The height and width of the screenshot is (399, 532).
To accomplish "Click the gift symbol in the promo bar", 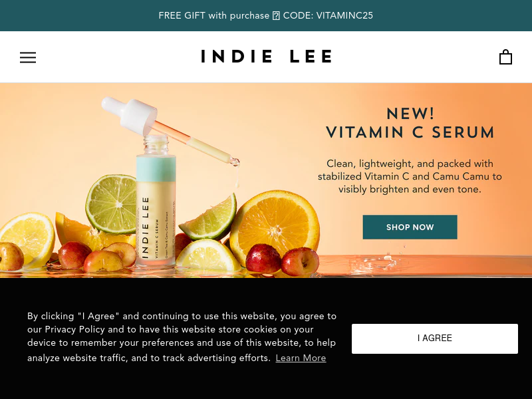I will tap(276, 15).
